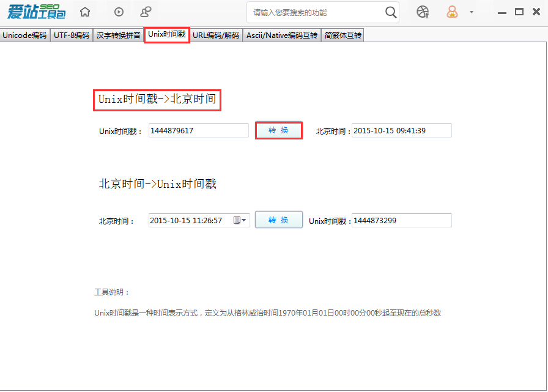Click the 转换 button for Unix timestamp conversion
548x392 pixels.
click(x=278, y=130)
